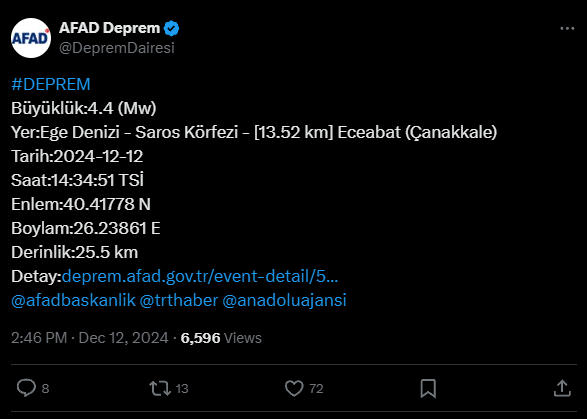This screenshot has height=419, width=587.
Task: Click the reply count 8
Action: [45, 389]
